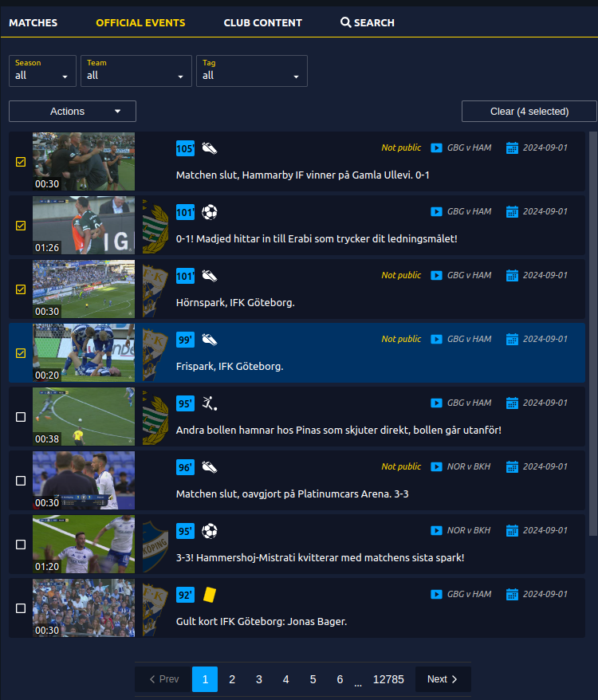This screenshot has height=700, width=598.
Task: Click the video play icon in Matchen slut Hammarby row
Action: [x=436, y=147]
